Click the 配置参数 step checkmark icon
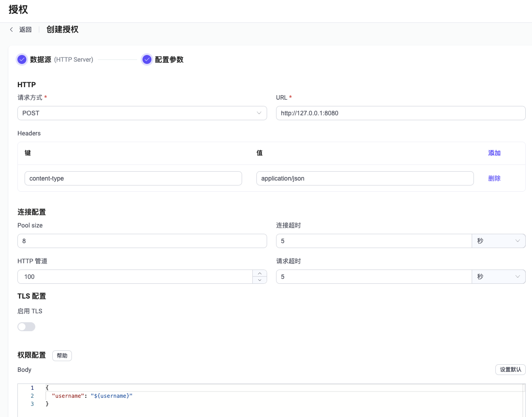 147,59
